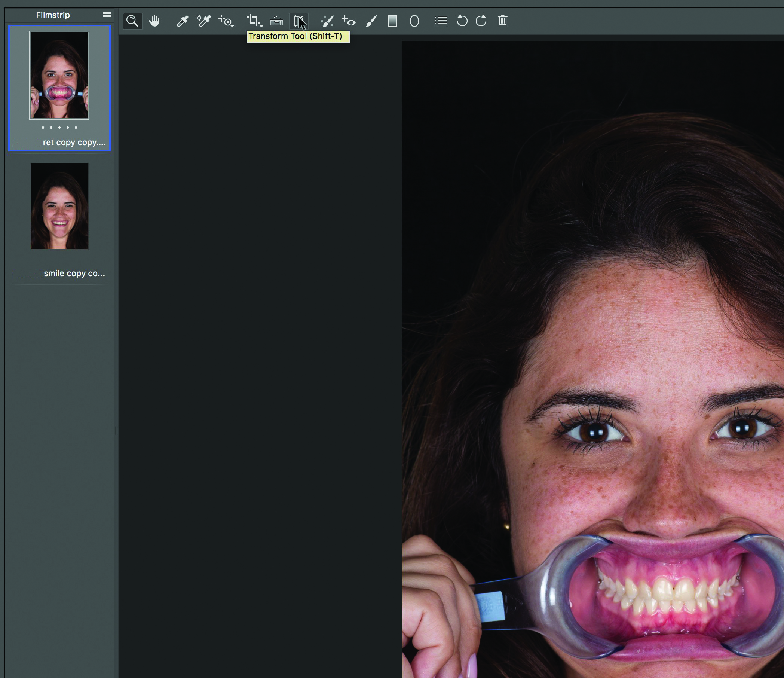Mark selected image for deletion
The height and width of the screenshot is (678, 784).
[502, 21]
